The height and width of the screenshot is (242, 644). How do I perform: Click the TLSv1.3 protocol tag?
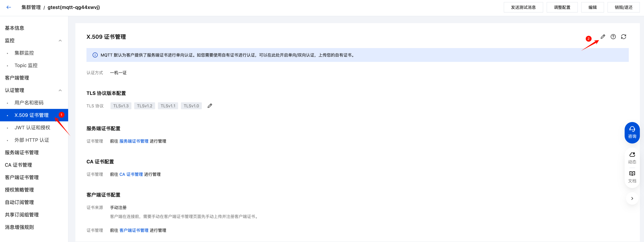(x=121, y=106)
